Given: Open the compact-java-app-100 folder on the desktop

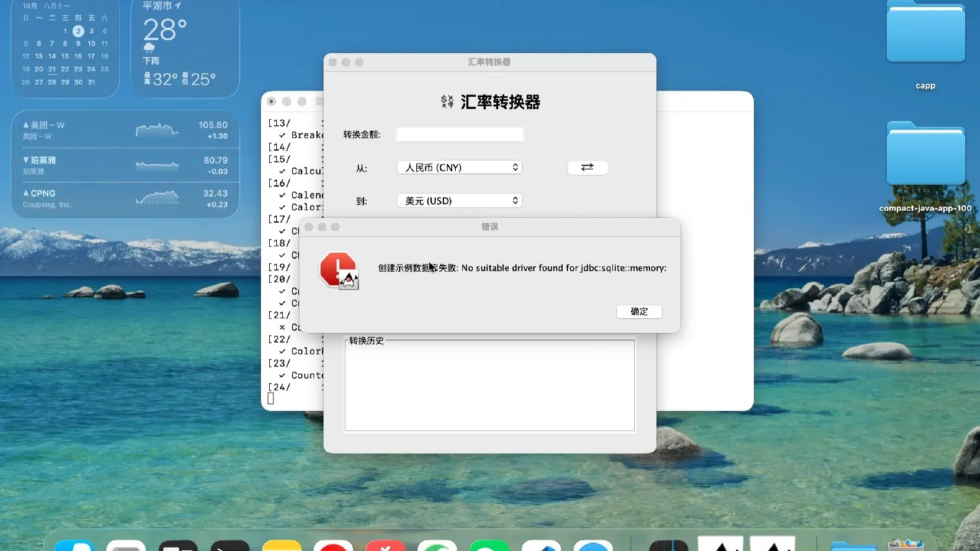Looking at the screenshot, I should [x=925, y=154].
